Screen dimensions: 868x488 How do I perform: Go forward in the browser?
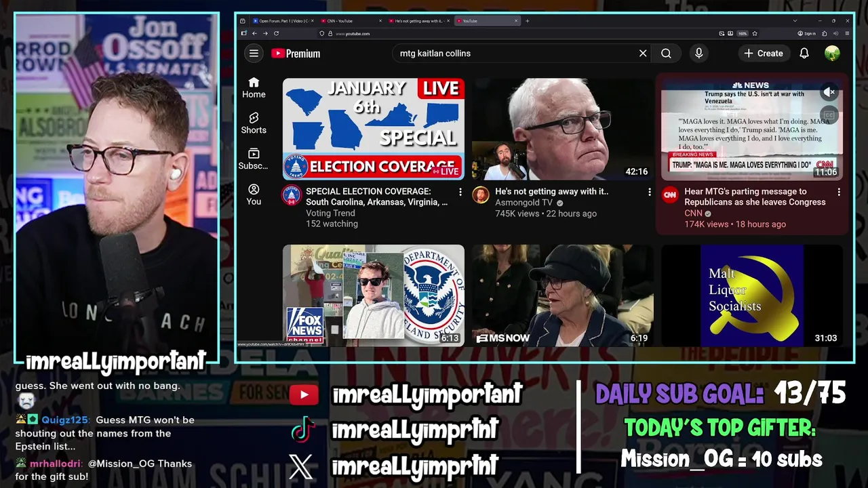265,33
